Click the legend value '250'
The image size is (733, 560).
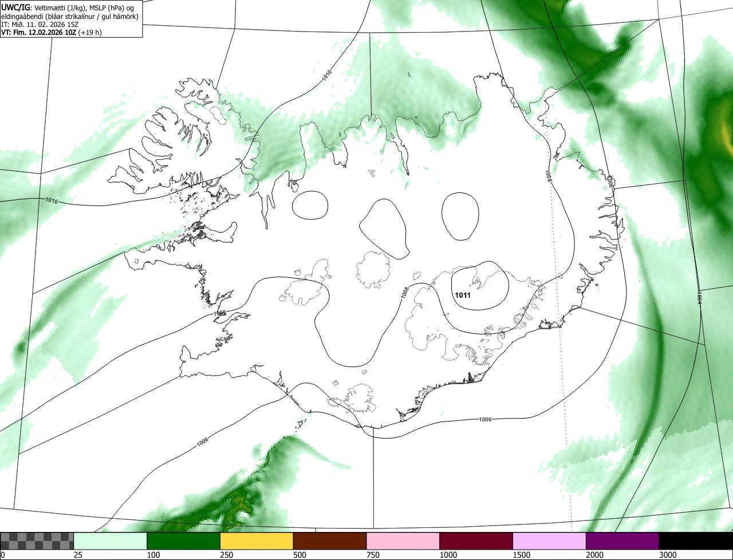coord(227,555)
